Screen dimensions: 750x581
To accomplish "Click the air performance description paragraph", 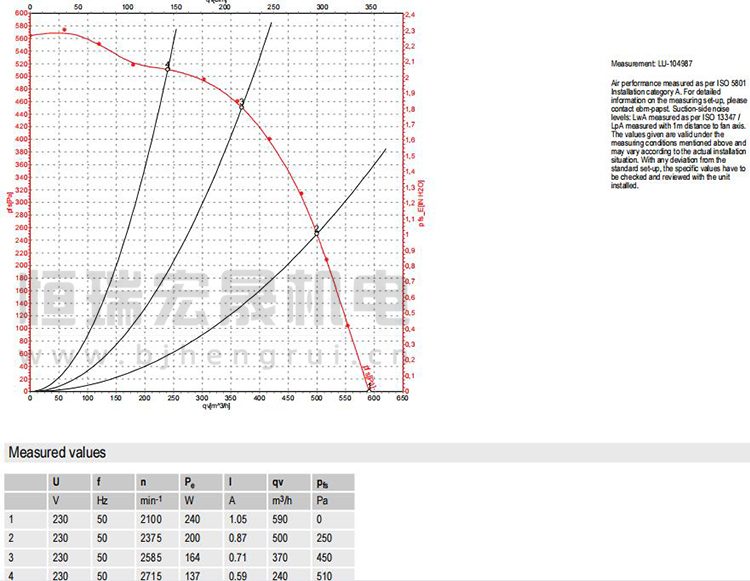I will coord(678,135).
